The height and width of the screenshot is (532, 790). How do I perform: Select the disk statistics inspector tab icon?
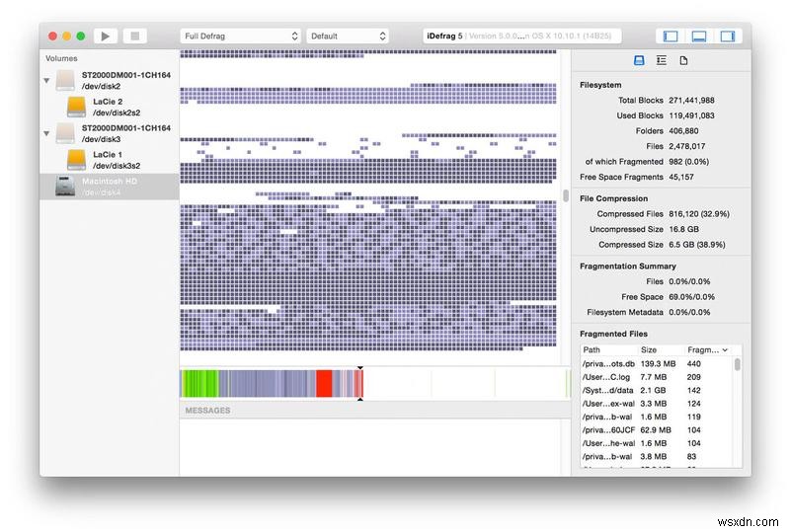(639, 61)
